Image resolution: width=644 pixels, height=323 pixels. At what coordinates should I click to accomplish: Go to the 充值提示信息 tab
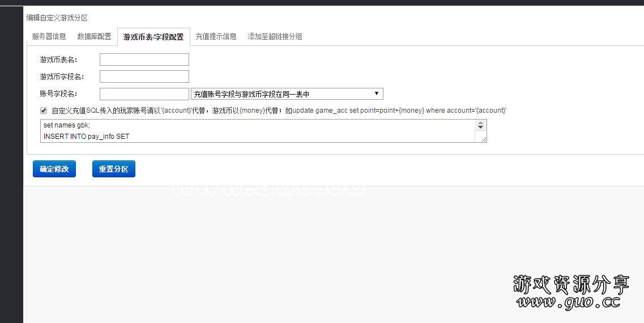point(216,36)
